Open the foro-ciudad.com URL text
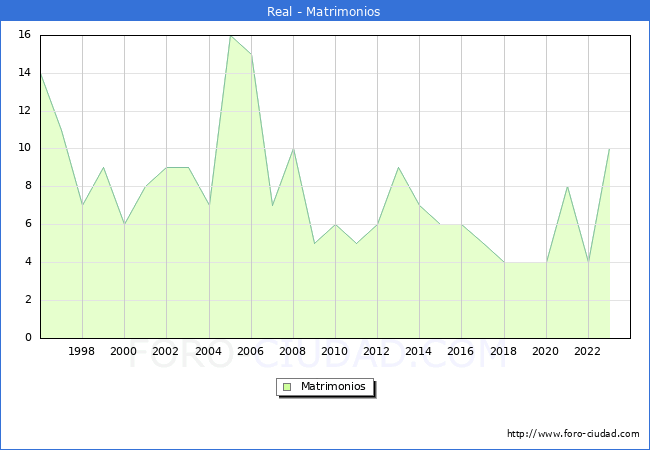Image resolution: width=650 pixels, height=450 pixels. click(573, 434)
